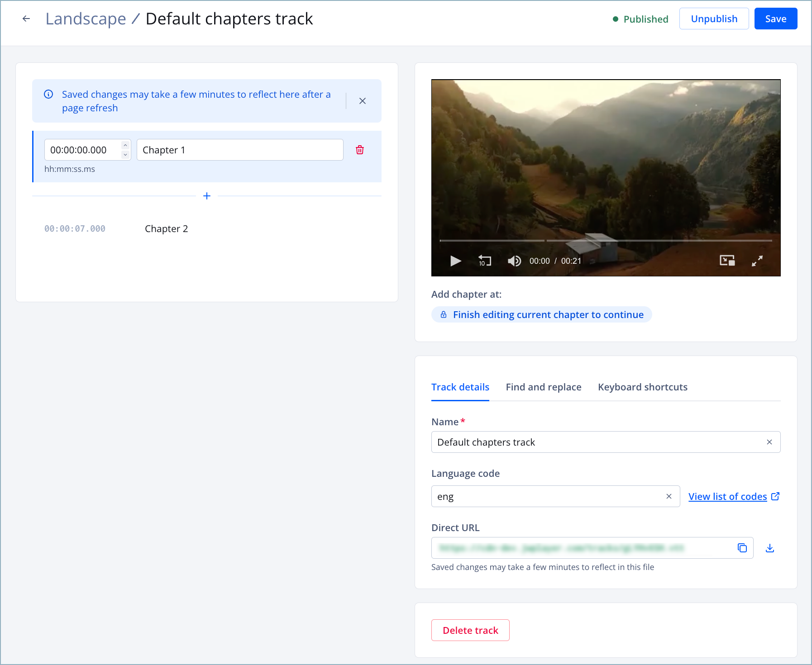Download the chapters track file
Image resolution: width=812 pixels, height=665 pixels.
click(x=770, y=548)
